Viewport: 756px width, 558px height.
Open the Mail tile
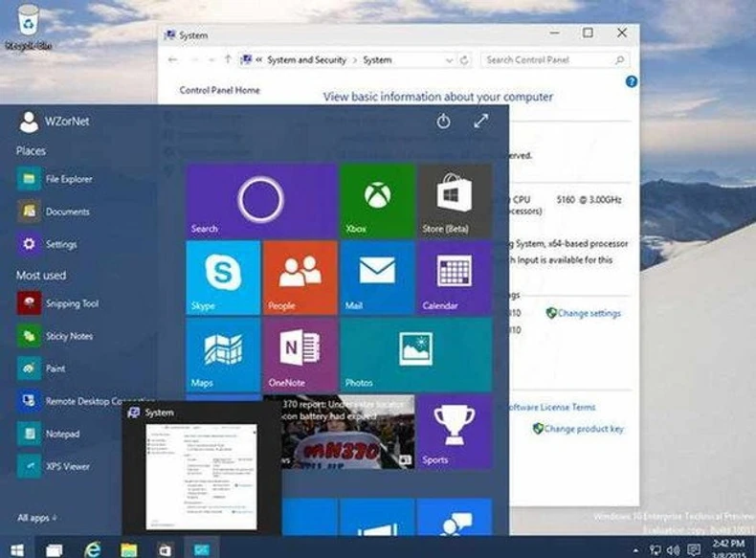[x=377, y=276]
